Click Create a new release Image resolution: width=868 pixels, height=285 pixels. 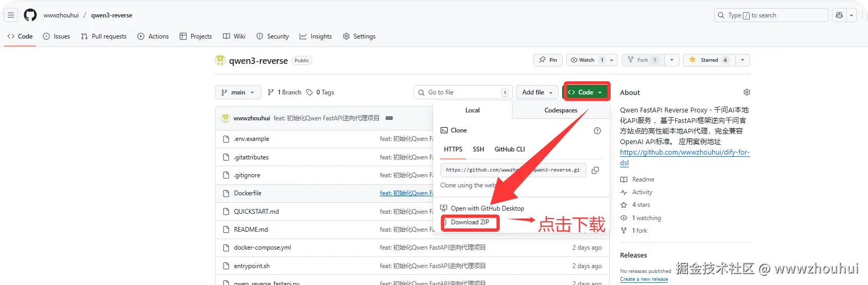point(644,279)
